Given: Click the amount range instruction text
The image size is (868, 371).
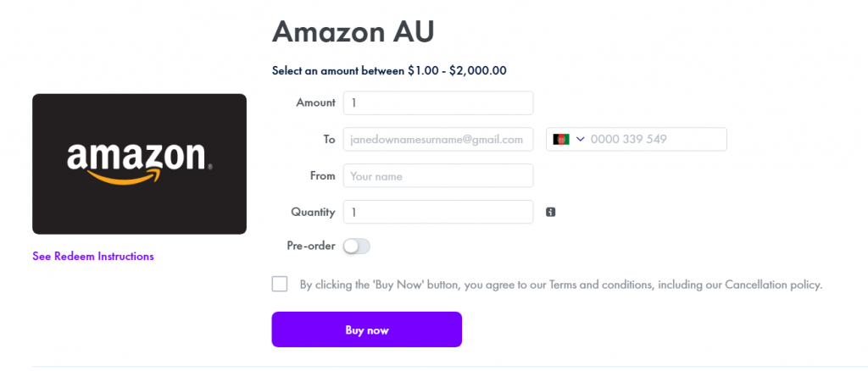Looking at the screenshot, I should pos(389,70).
